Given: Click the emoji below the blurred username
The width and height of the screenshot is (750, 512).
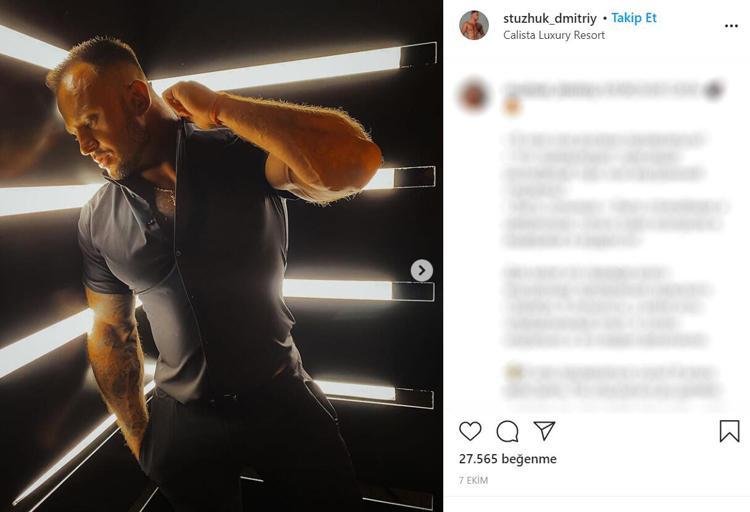Looking at the screenshot, I should (512, 107).
